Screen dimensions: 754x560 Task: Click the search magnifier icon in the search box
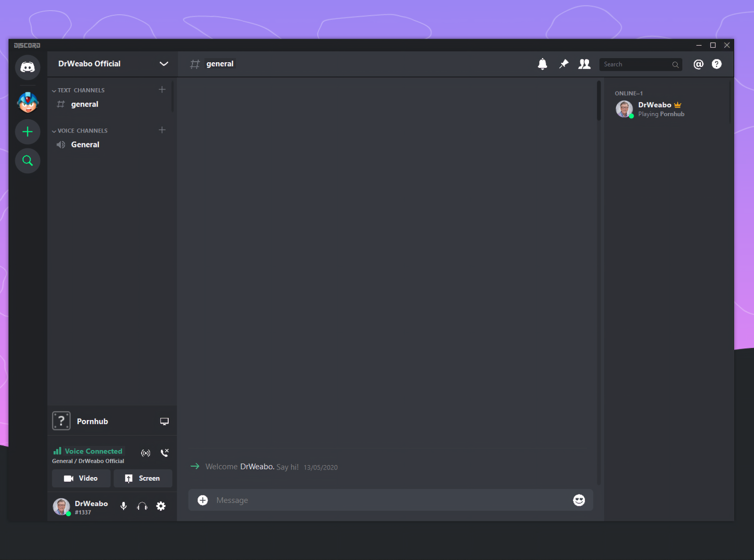click(675, 65)
